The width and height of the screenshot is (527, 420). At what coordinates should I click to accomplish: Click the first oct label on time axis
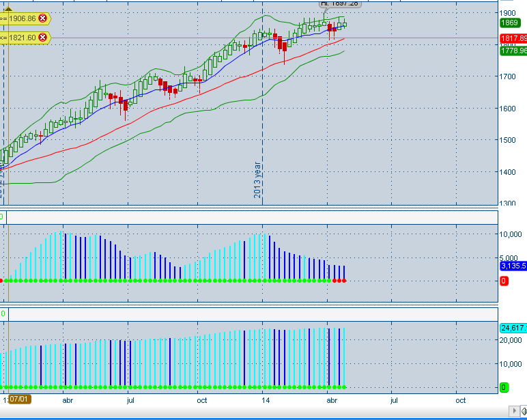202,400
